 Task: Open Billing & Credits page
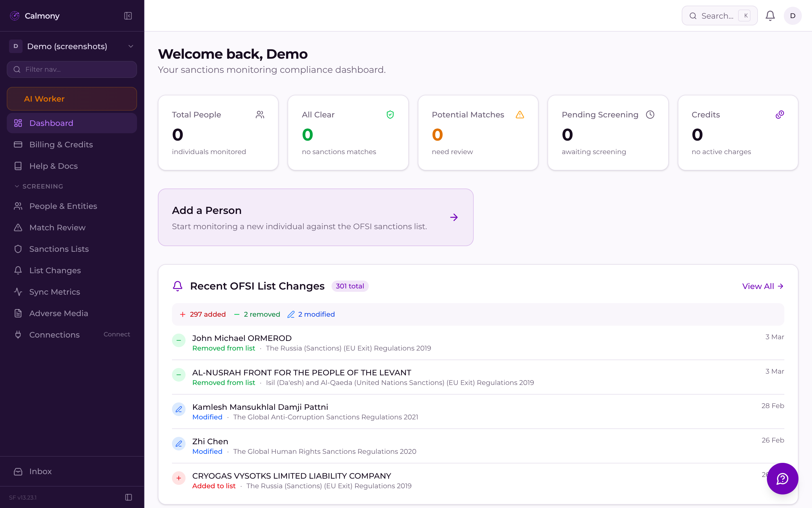coord(72,144)
